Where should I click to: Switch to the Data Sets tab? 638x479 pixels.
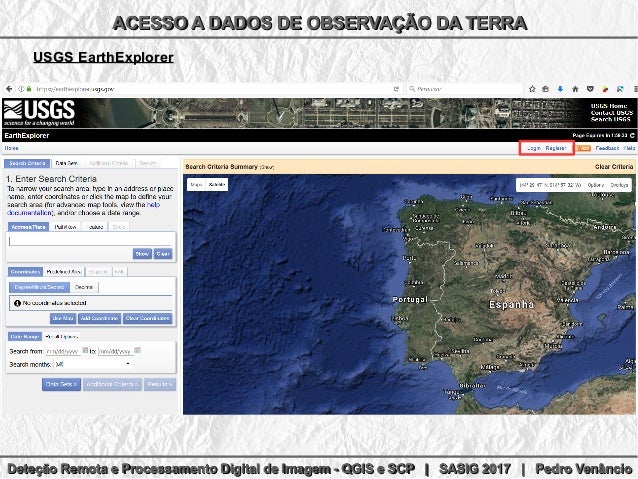click(66, 163)
